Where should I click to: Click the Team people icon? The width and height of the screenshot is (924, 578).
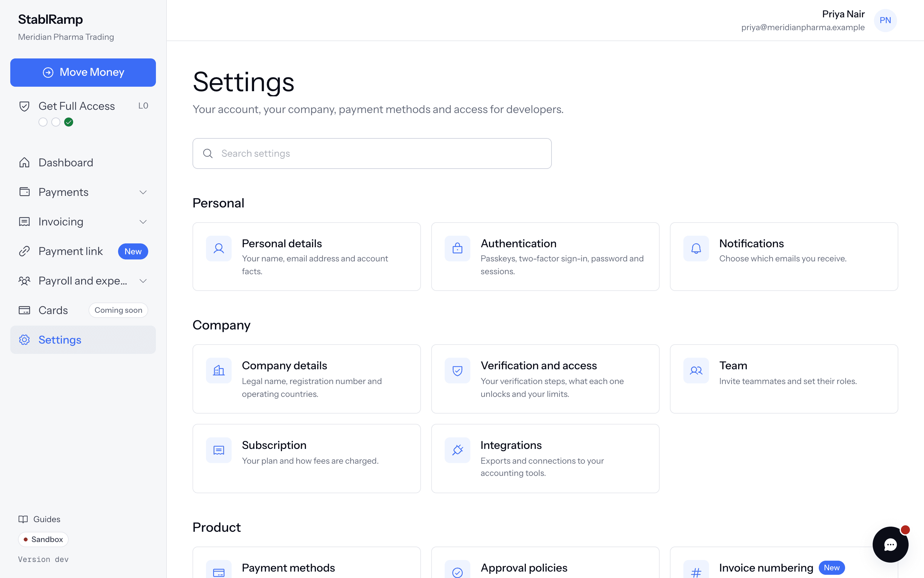pos(696,371)
